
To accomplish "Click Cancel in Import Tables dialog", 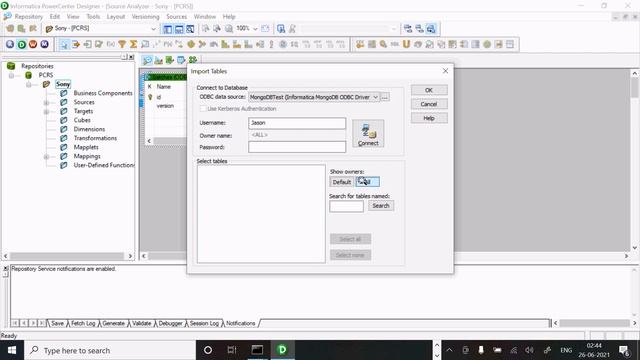I will (x=429, y=104).
